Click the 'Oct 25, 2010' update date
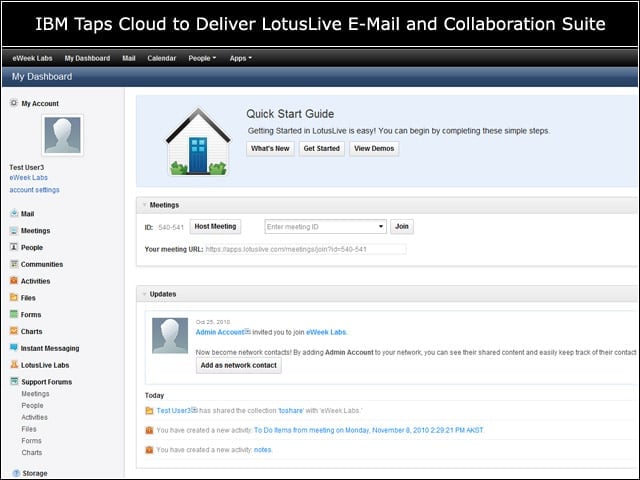This screenshot has width=640, height=480. (213, 322)
